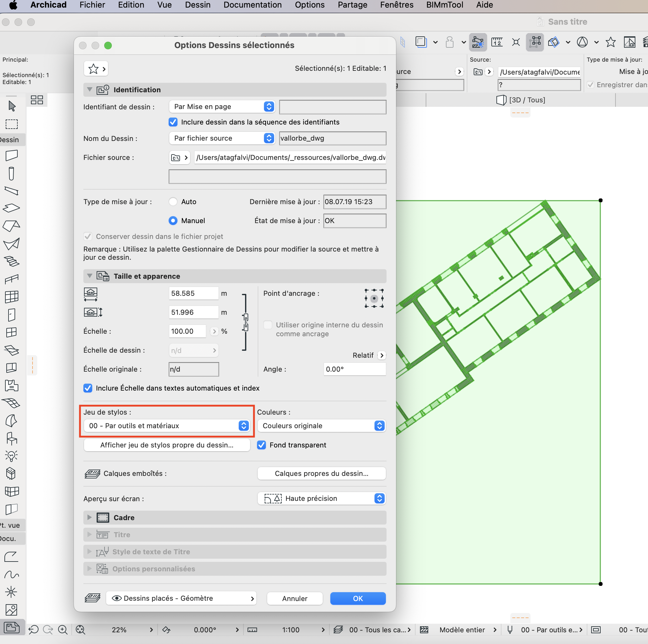This screenshot has height=644, width=648.
Task: Select the Window tool
Action: point(12,332)
